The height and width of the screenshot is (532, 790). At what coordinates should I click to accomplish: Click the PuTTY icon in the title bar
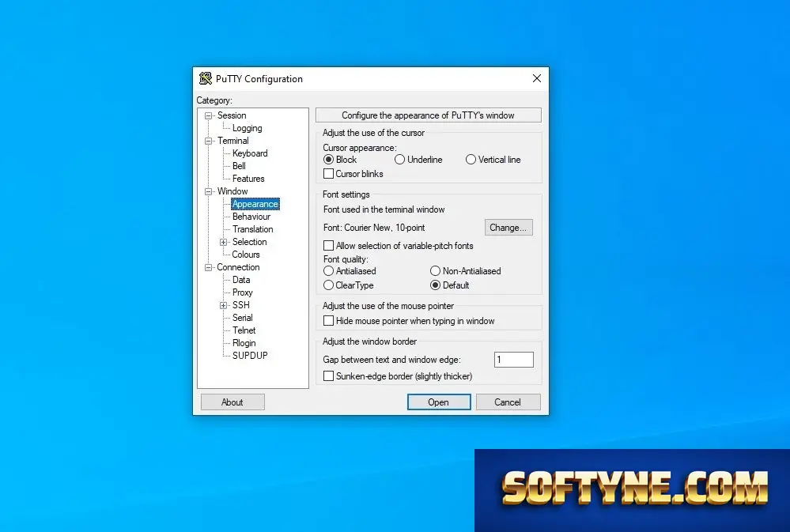[205, 78]
